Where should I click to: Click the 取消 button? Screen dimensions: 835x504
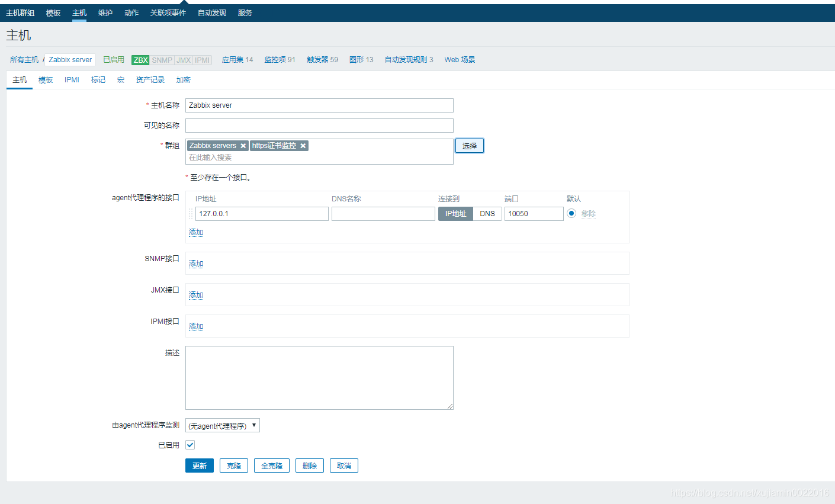coord(344,466)
